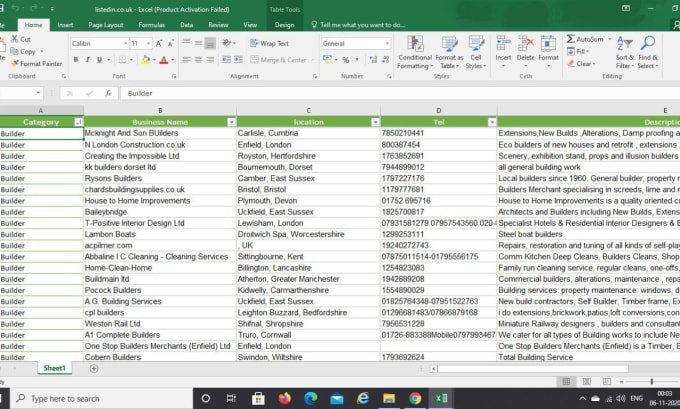Image resolution: width=680 pixels, height=409 pixels.
Task: Toggle Wrap Text
Action: [269, 43]
